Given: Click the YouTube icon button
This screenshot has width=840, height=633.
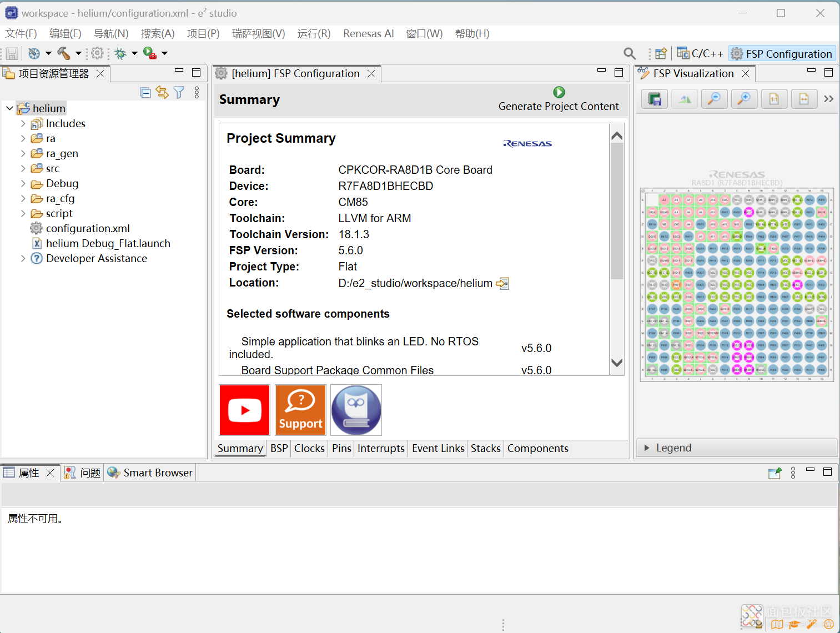Looking at the screenshot, I should 244,410.
